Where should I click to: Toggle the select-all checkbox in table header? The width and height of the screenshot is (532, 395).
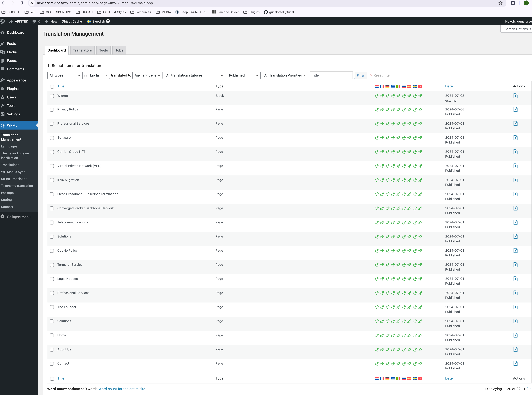[52, 87]
